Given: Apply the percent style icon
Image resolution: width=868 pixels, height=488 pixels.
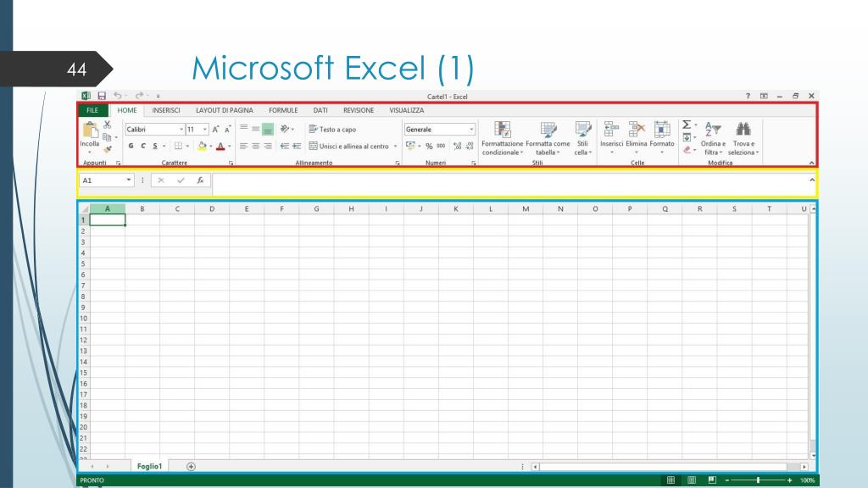Looking at the screenshot, I should 429,146.
